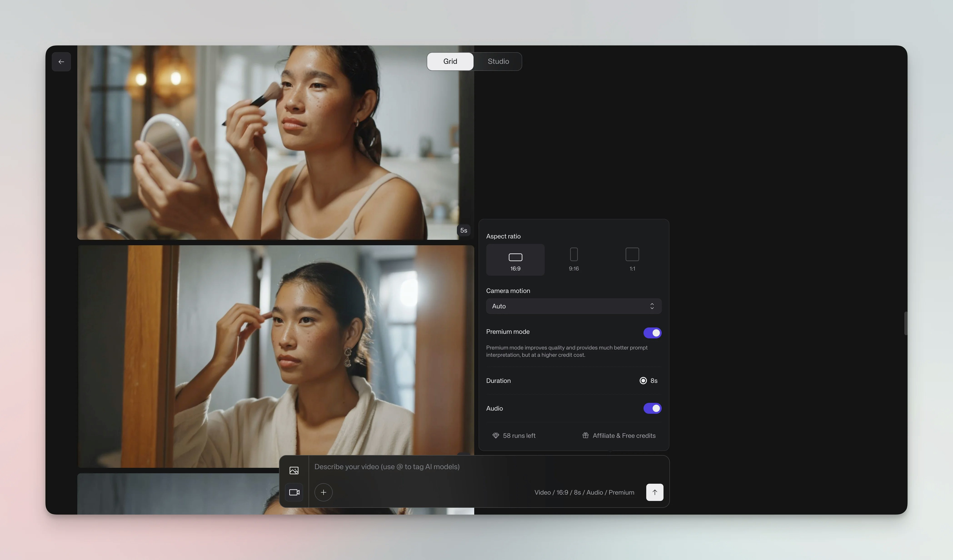Click the plus add attachment button
Image resolution: width=953 pixels, height=560 pixels.
[323, 492]
